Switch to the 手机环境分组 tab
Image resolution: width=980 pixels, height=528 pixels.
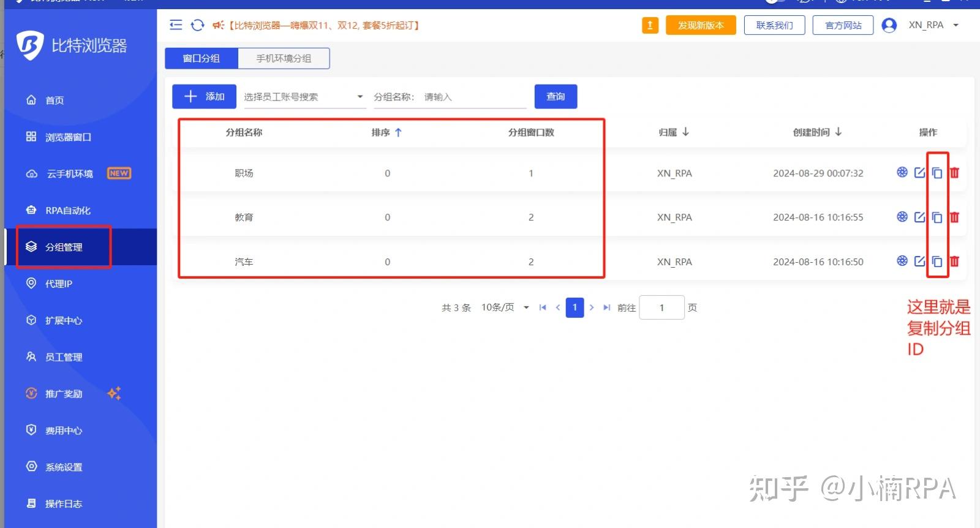[x=284, y=58]
